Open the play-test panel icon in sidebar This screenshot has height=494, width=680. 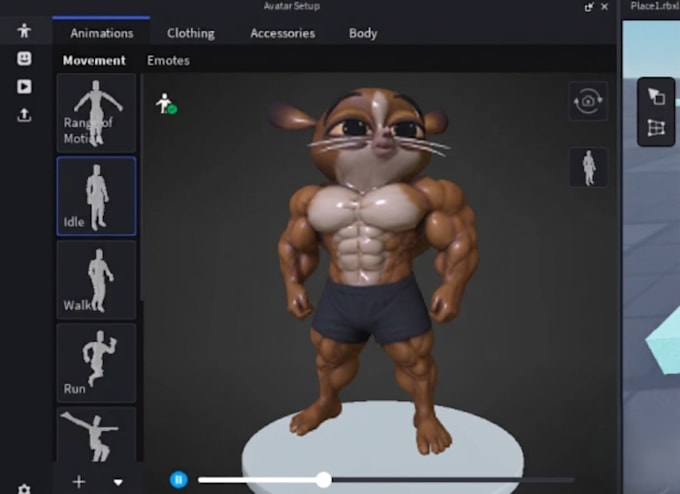pos(24,87)
